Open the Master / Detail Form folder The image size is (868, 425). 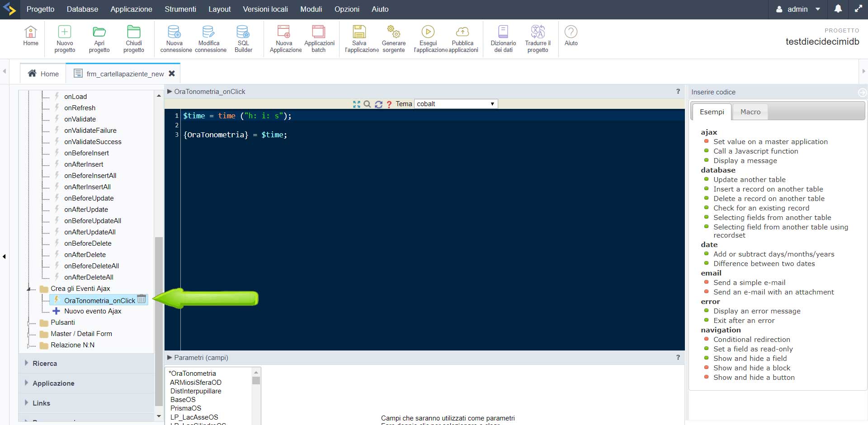pyautogui.click(x=81, y=333)
